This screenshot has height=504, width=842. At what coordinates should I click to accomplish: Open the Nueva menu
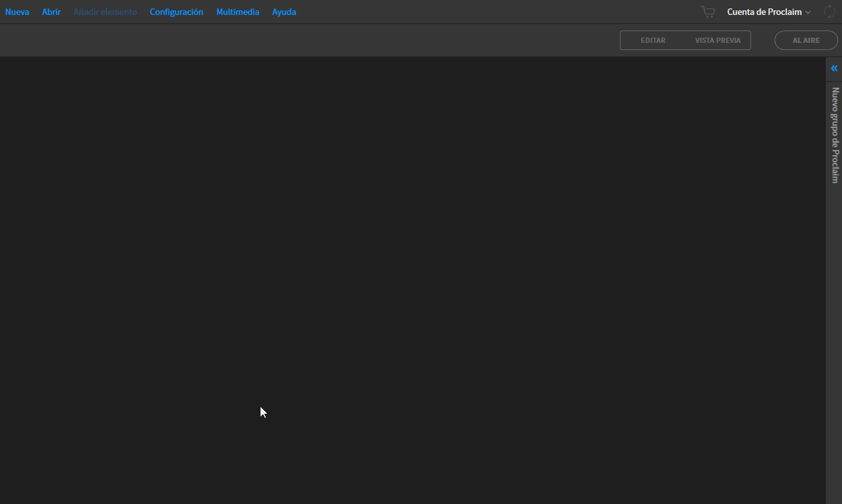coord(17,12)
